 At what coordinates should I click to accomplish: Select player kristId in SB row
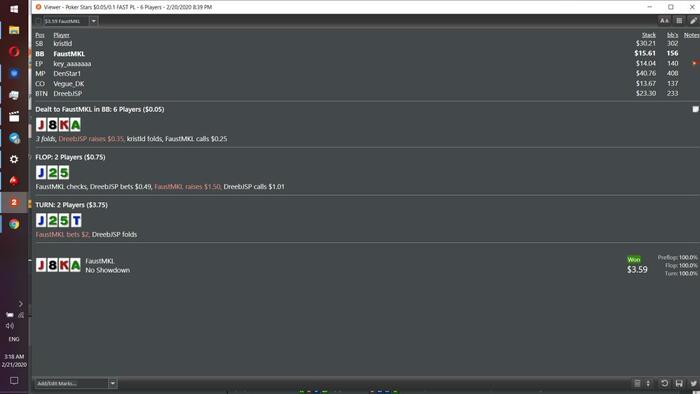(62, 44)
